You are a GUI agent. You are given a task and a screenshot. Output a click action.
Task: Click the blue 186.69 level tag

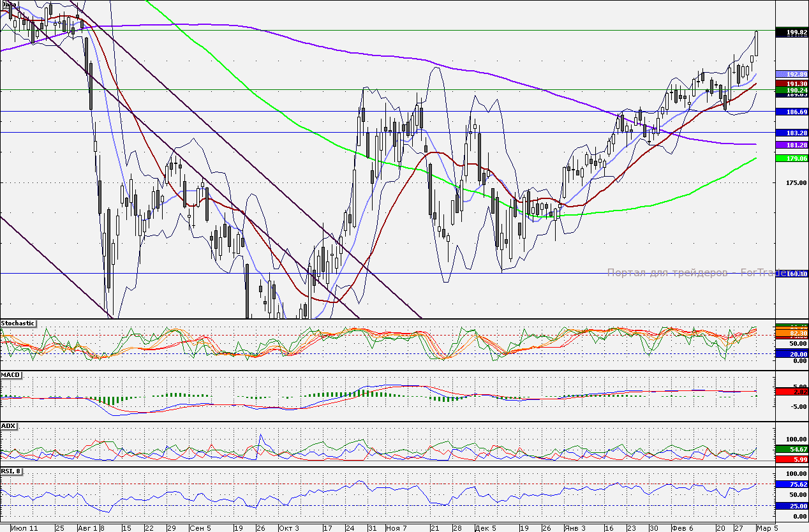(791, 112)
